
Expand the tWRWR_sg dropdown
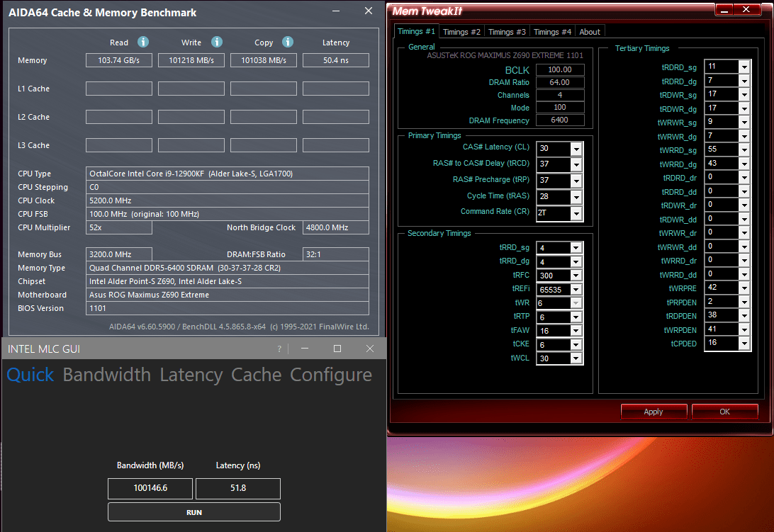click(744, 122)
